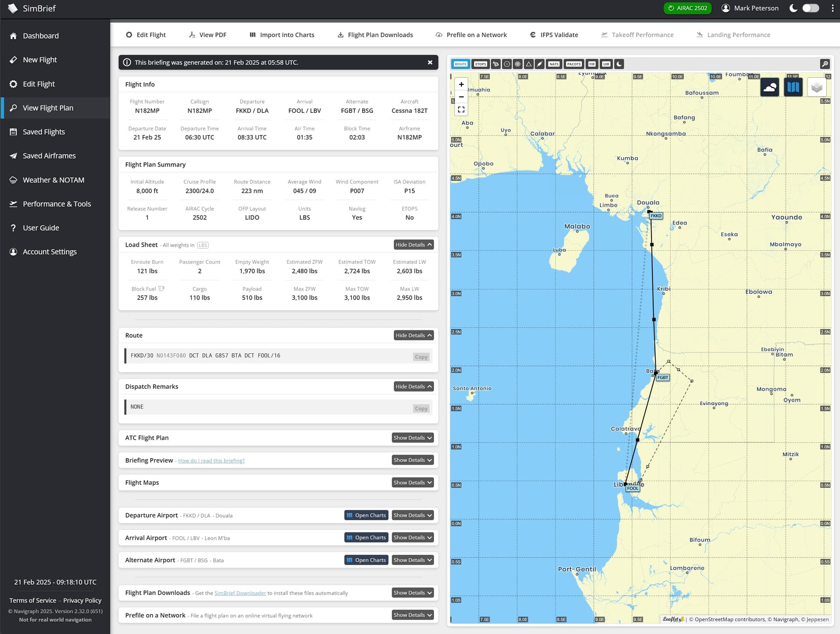Open Charts for Departure Airport FKKD
The image size is (840, 634).
pos(366,515)
